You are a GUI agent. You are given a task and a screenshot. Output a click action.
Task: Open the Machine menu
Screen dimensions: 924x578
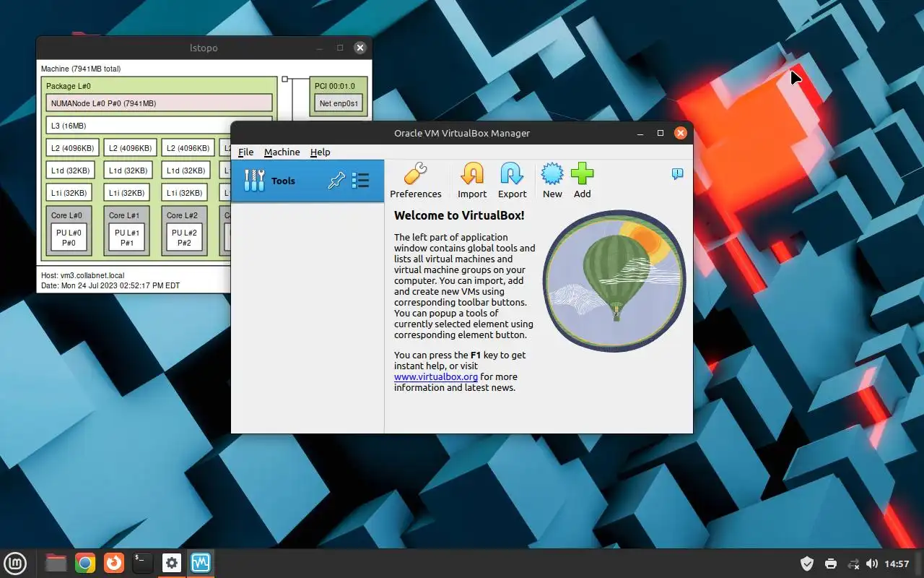click(282, 152)
